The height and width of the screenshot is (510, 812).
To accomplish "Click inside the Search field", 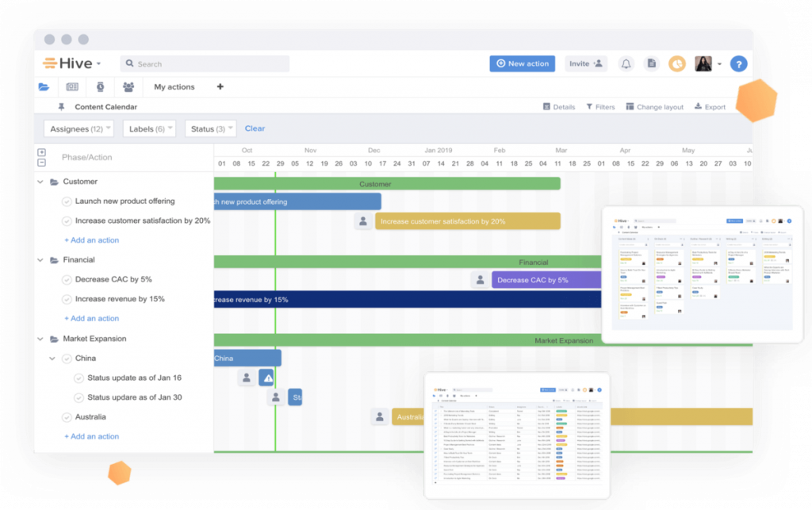I will tap(205, 63).
